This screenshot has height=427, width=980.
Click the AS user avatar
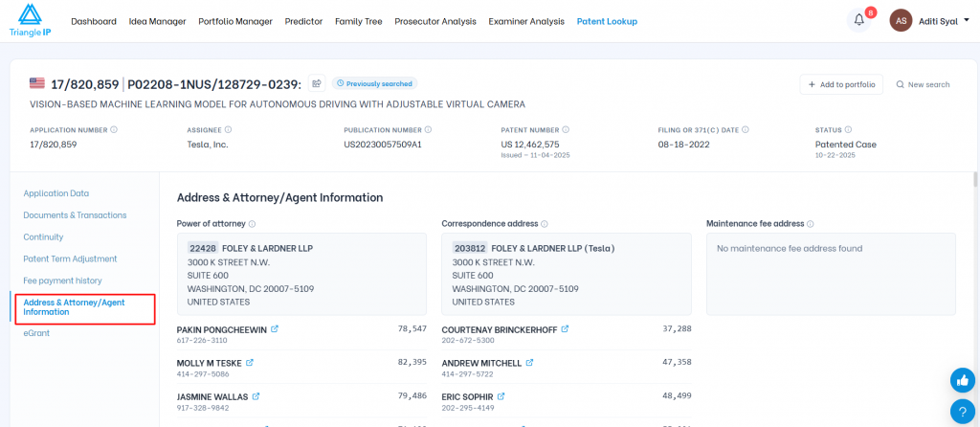901,21
